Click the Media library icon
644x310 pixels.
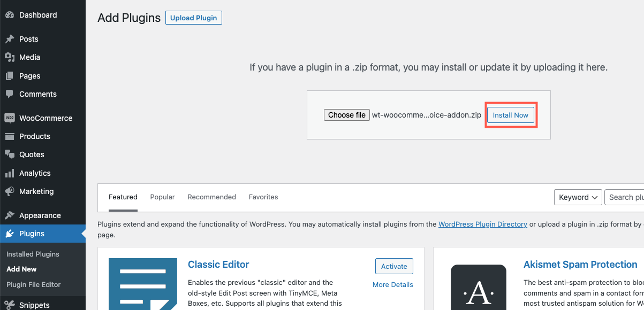point(10,57)
